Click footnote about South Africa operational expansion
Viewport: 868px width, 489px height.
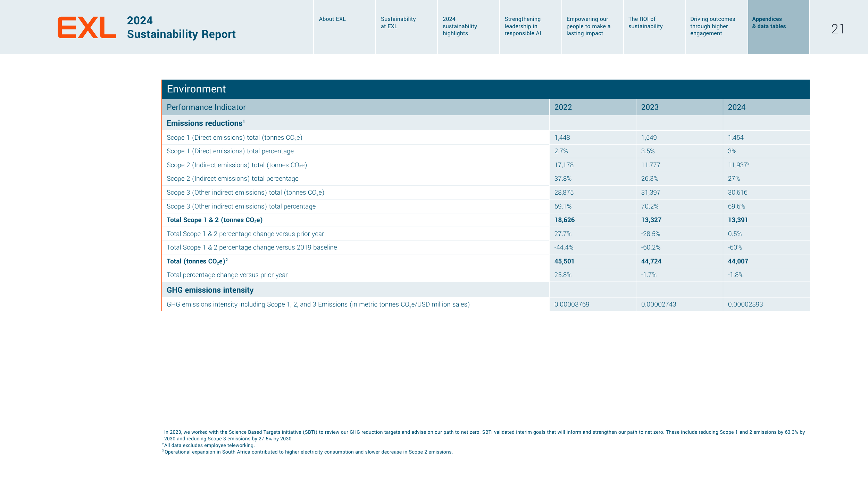click(307, 452)
